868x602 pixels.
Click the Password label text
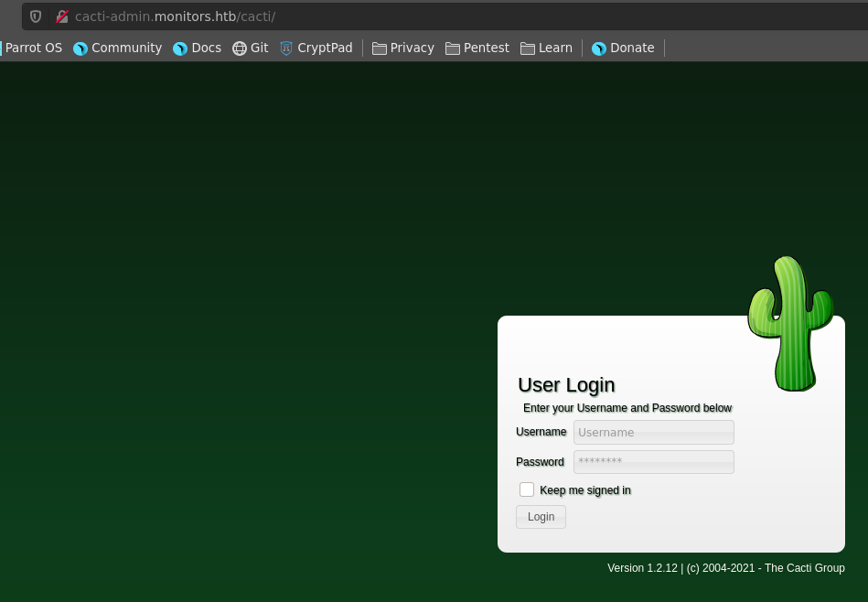coord(540,462)
